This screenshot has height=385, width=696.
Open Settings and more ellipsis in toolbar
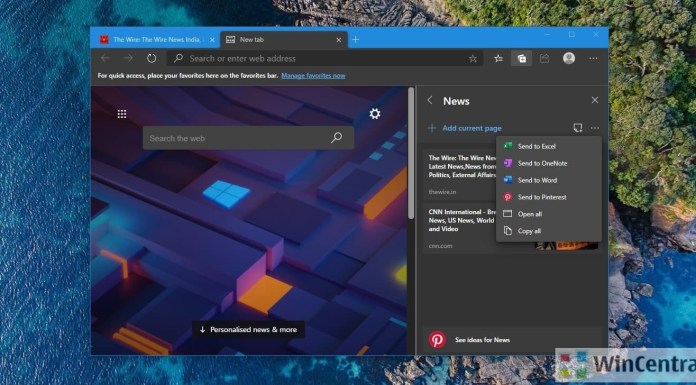point(593,58)
